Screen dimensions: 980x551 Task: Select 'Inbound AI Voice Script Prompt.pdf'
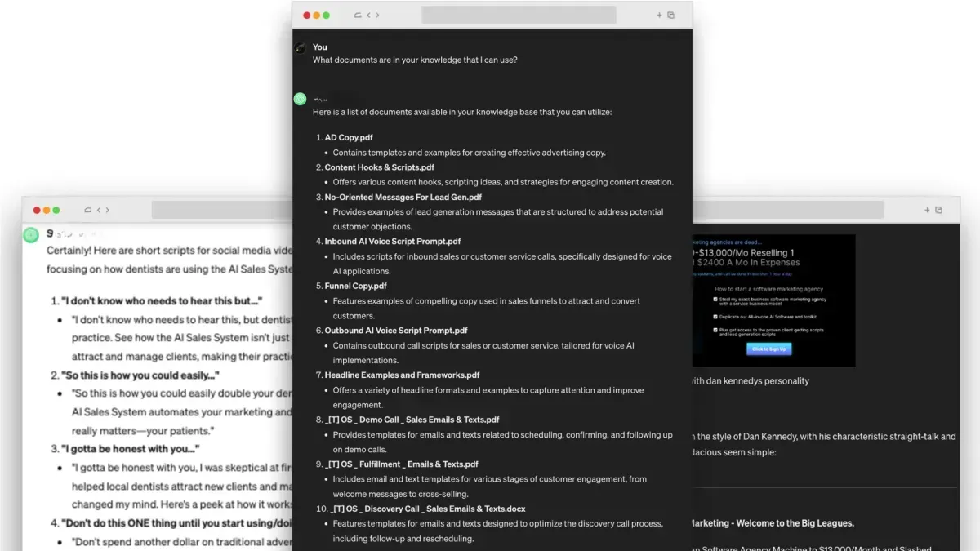tap(393, 242)
